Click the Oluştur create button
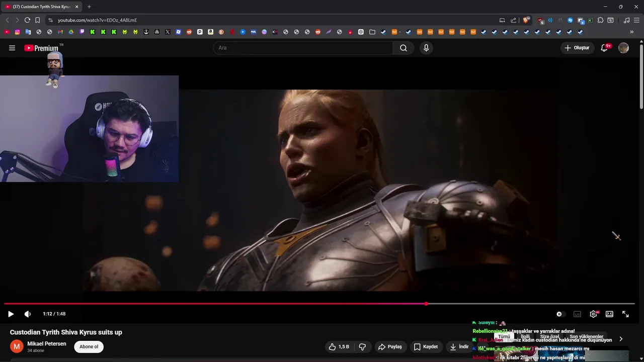 pos(577,48)
